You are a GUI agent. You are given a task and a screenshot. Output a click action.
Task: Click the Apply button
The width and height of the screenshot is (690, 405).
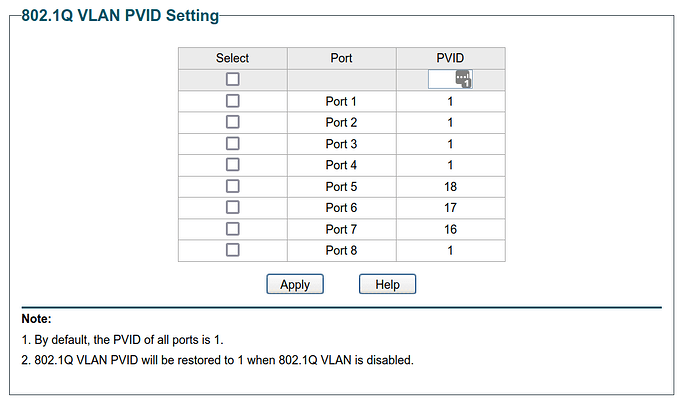295,284
